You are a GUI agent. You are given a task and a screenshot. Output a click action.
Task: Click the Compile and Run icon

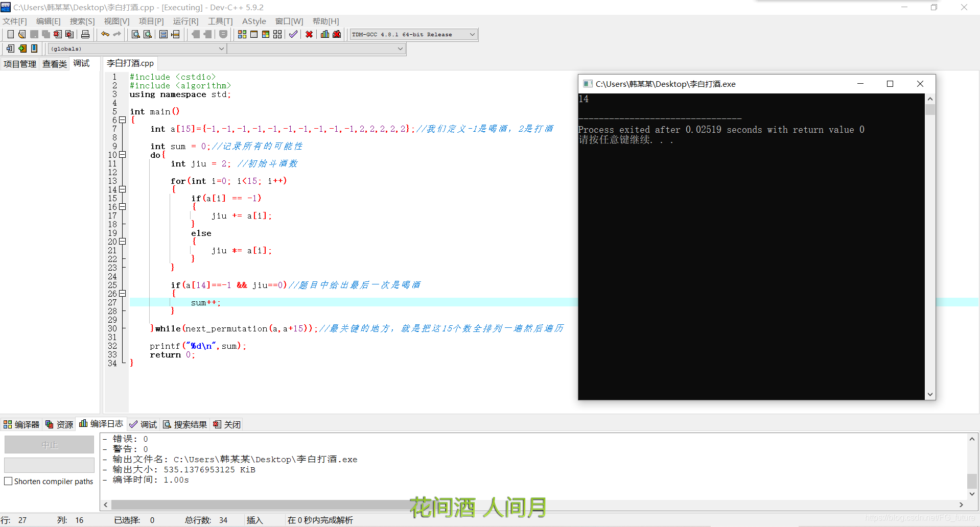tap(266, 34)
